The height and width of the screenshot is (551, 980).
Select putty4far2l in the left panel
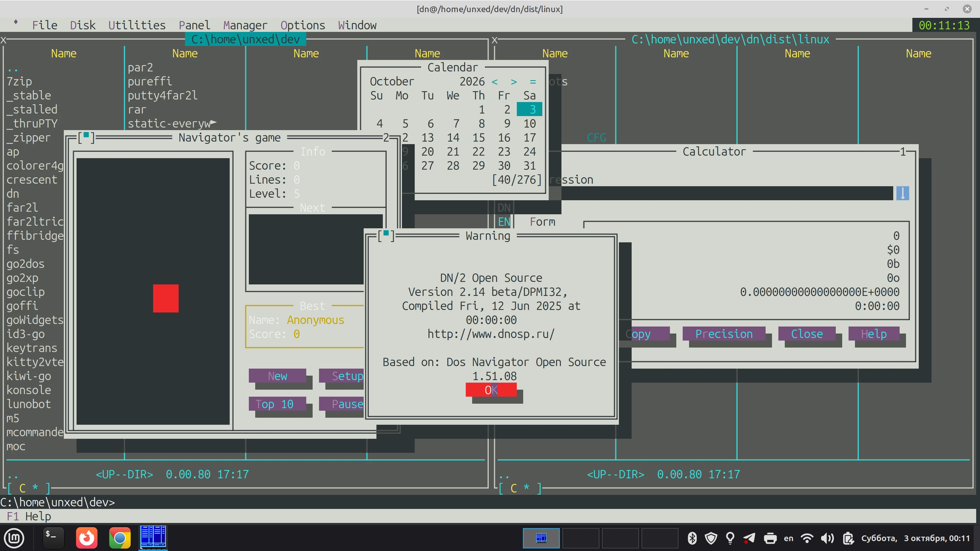point(162,95)
